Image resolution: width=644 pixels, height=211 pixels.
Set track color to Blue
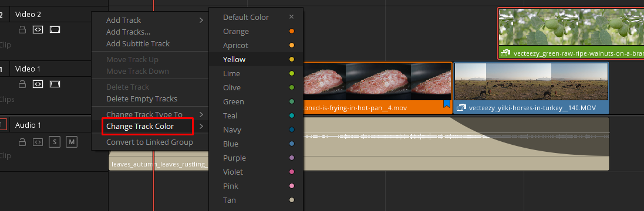tap(257, 144)
